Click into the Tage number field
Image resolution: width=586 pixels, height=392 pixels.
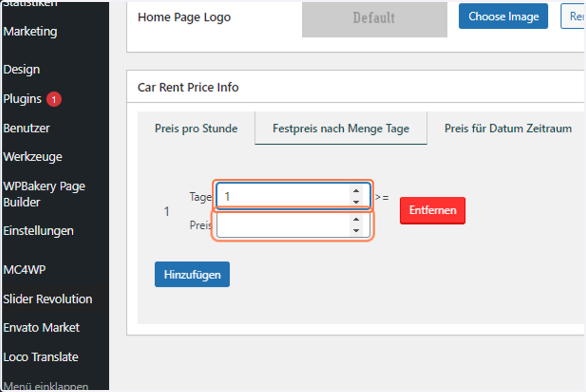(293, 196)
